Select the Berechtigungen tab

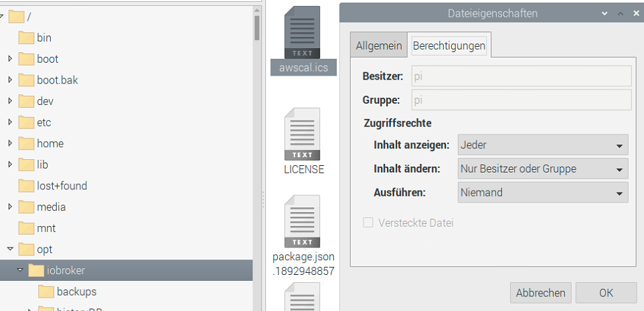(x=449, y=45)
